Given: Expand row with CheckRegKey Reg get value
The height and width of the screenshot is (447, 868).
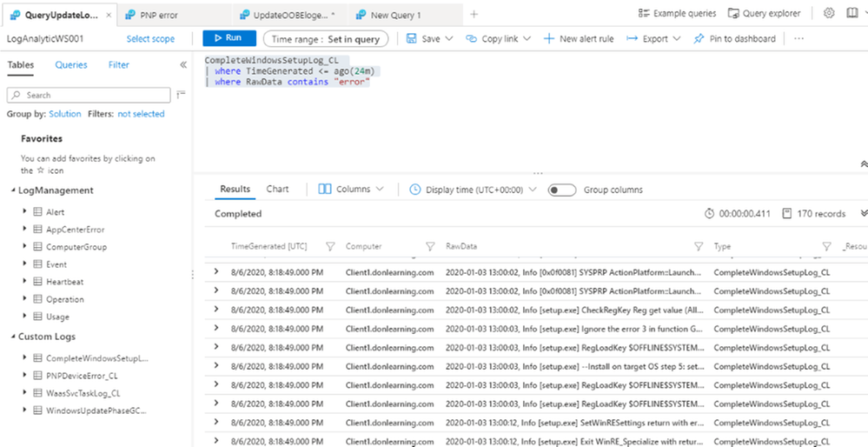Looking at the screenshot, I should coord(216,309).
